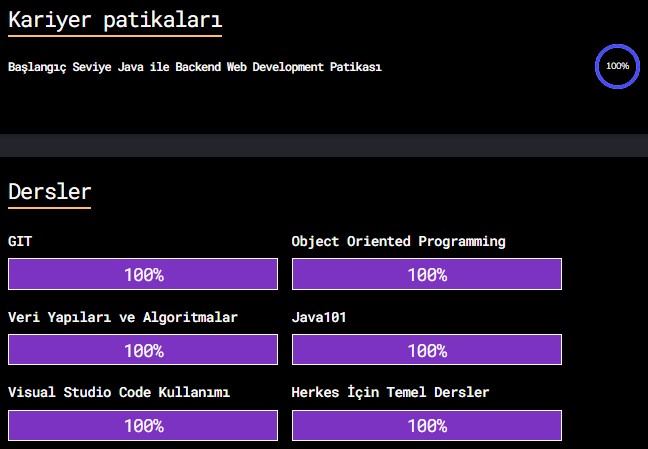
Task: Open Veri Yapıları ve Algoritmalar course
Action: click(123, 317)
